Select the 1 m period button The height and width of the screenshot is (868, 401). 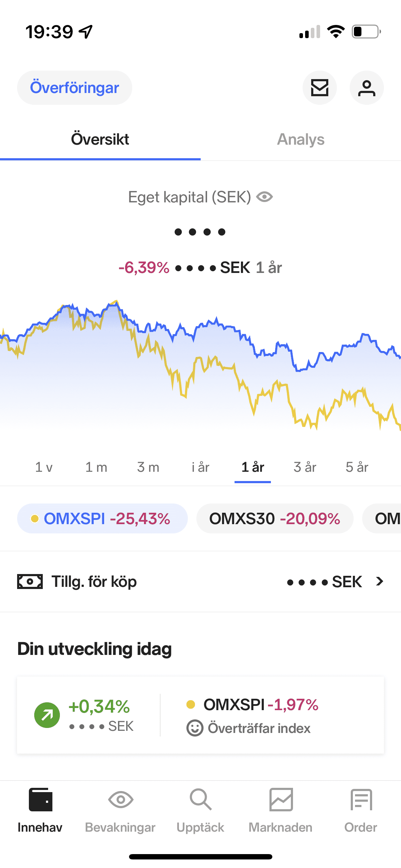[96, 467]
